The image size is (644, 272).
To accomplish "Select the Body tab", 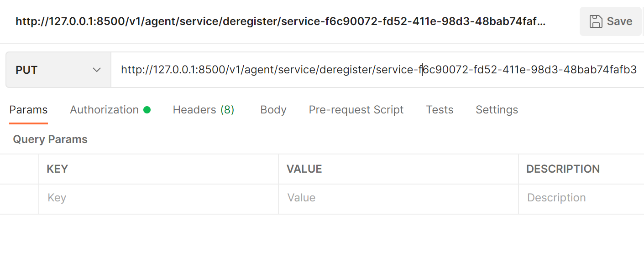I will (273, 110).
